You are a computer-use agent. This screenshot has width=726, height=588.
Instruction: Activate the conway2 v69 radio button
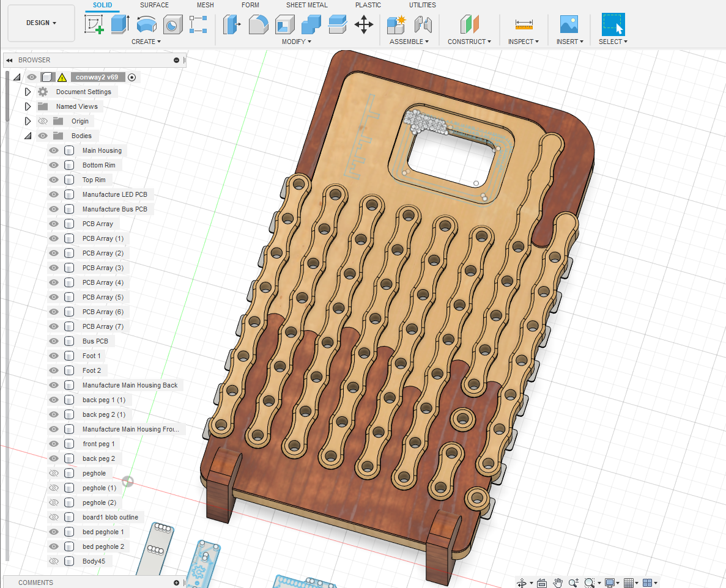tap(132, 77)
